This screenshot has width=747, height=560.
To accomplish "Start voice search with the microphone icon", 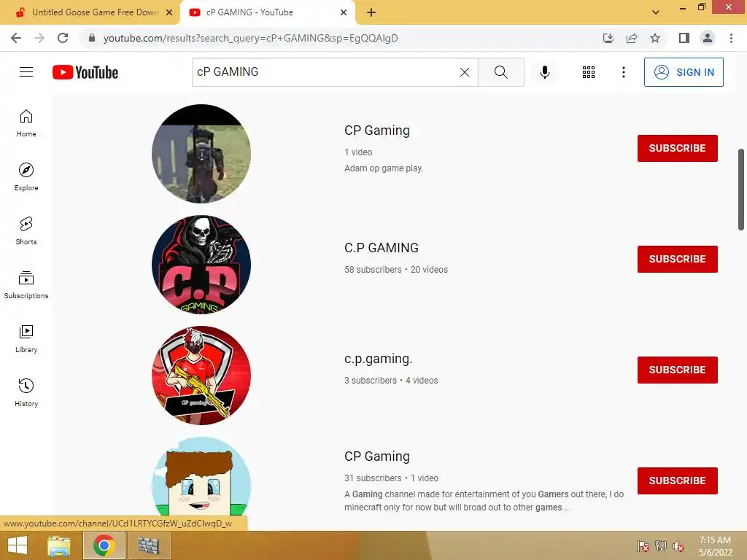I will 544,72.
